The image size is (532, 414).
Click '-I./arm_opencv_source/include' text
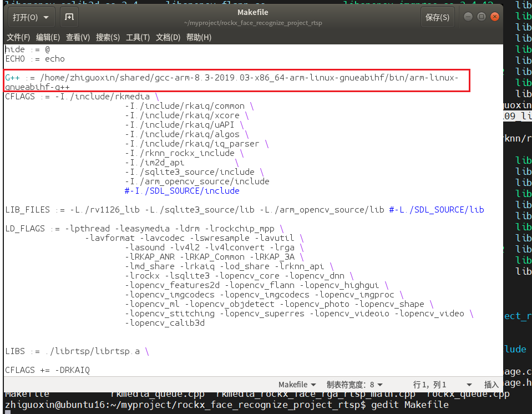[197, 181]
